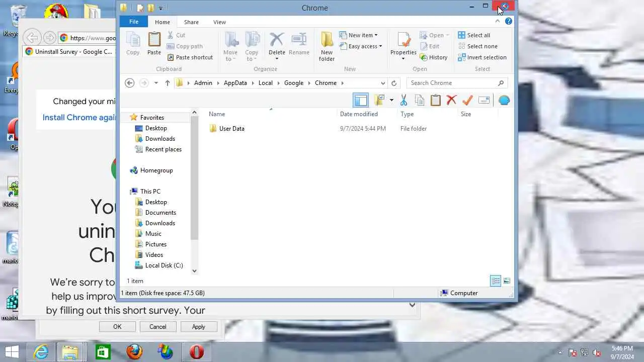
Task: Open the Easy access dropdown
Action: coord(360,46)
